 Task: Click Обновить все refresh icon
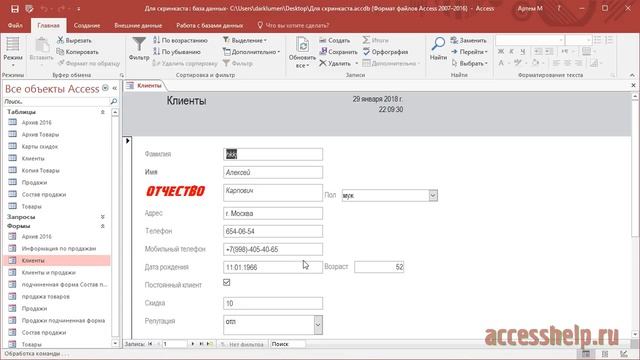click(302, 52)
